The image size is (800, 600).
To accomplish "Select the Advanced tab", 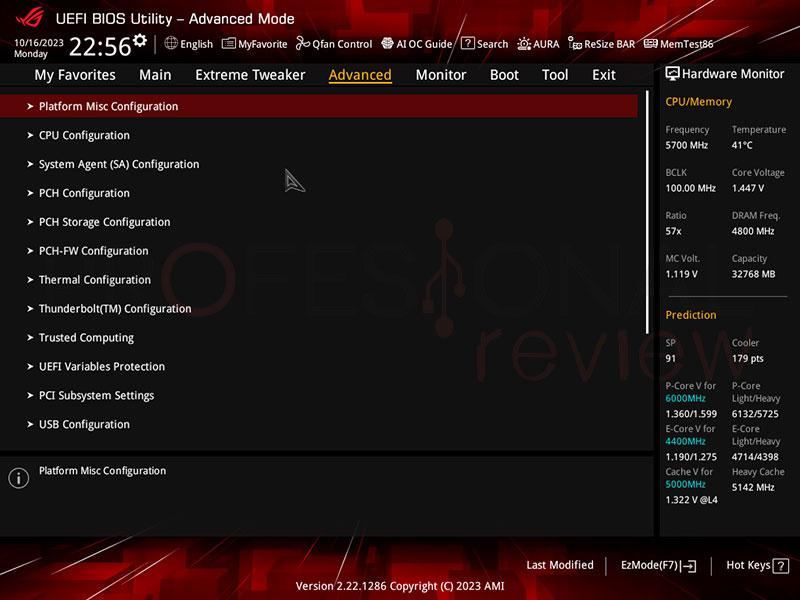I will [x=360, y=75].
